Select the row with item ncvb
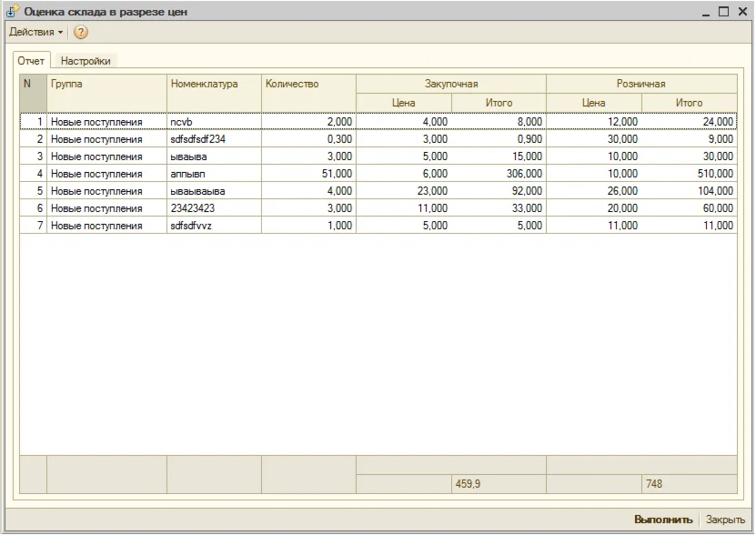 pos(213,122)
